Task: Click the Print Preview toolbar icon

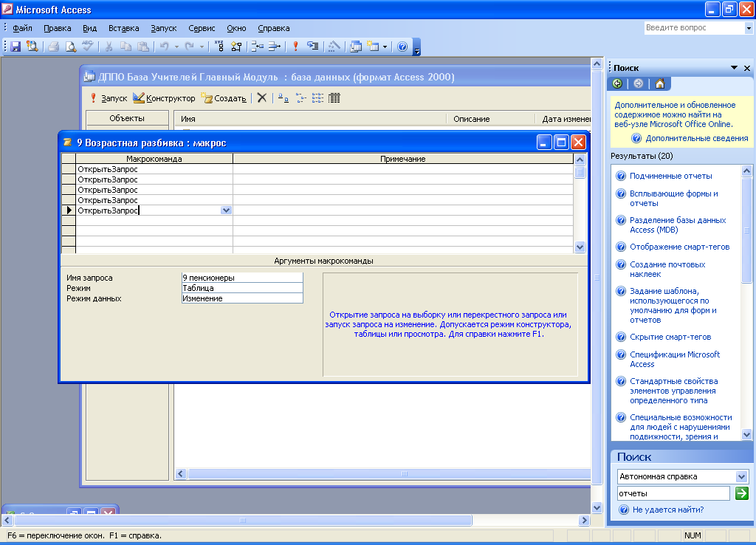Action: 71,47
